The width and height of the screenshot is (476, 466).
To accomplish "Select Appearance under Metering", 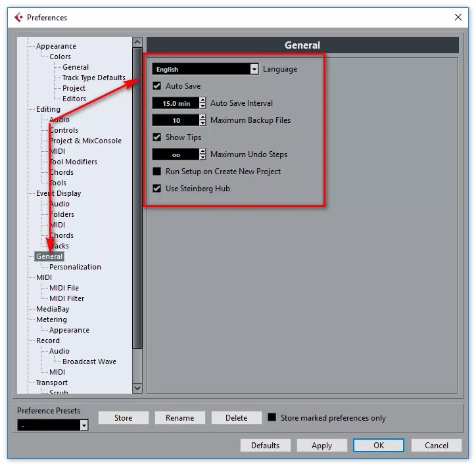I will [x=69, y=330].
